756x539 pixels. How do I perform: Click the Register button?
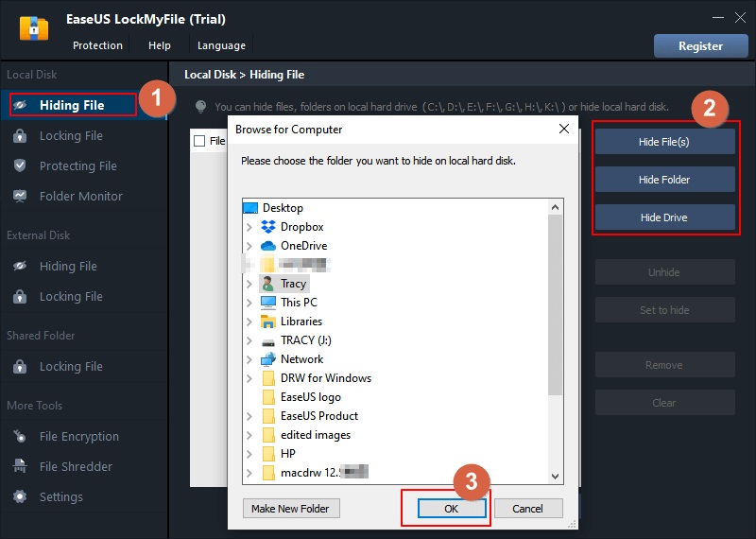700,45
